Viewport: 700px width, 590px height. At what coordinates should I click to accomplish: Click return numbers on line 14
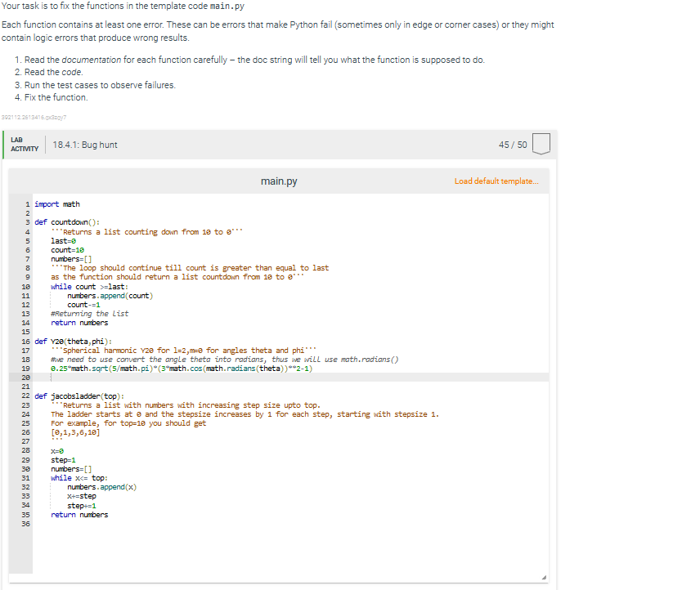tap(79, 323)
